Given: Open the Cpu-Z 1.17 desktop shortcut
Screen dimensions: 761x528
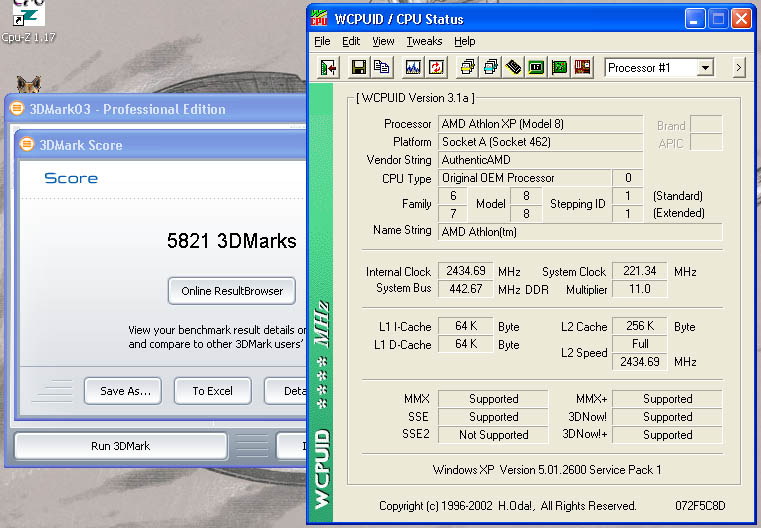Looking at the screenshot, I should [x=28, y=19].
